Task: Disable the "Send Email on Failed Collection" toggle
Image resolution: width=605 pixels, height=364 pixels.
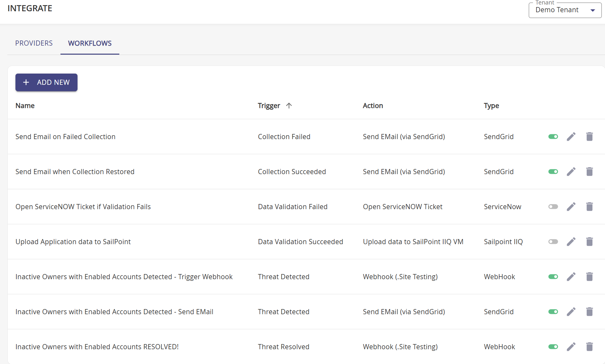Action: pyautogui.click(x=553, y=137)
